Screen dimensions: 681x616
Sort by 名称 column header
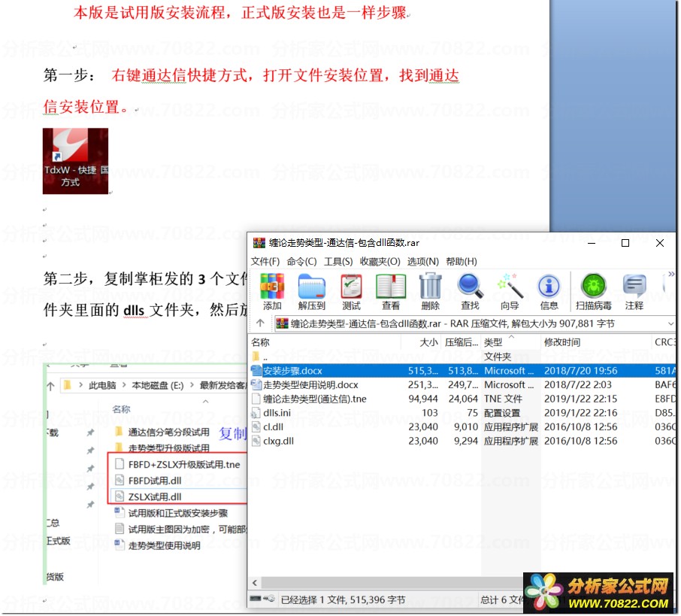(325, 342)
